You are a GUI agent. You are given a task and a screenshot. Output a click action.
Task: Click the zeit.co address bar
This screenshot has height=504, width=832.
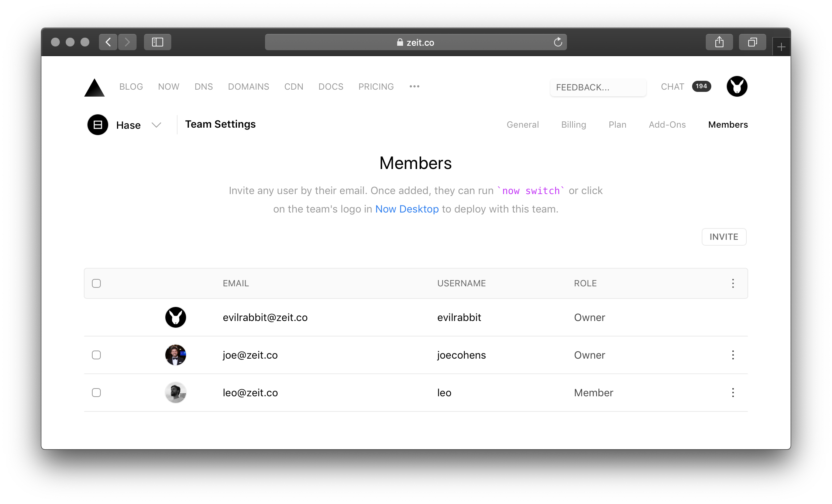(416, 42)
